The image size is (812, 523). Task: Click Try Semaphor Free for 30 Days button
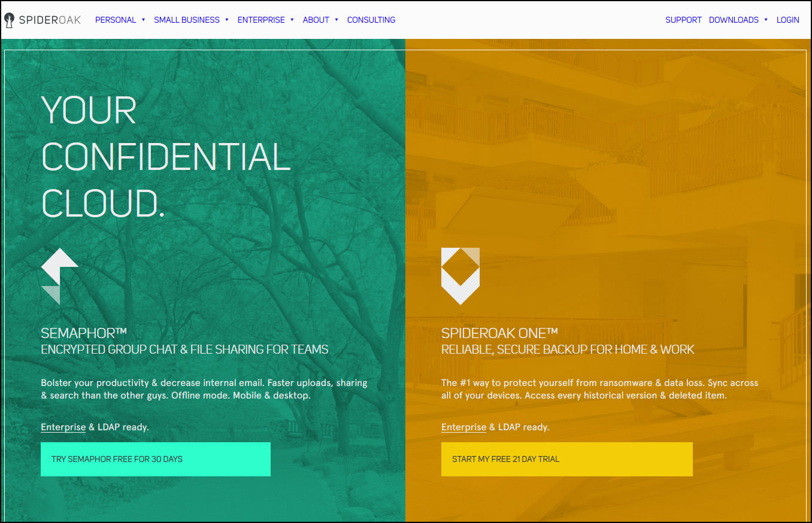(x=156, y=459)
